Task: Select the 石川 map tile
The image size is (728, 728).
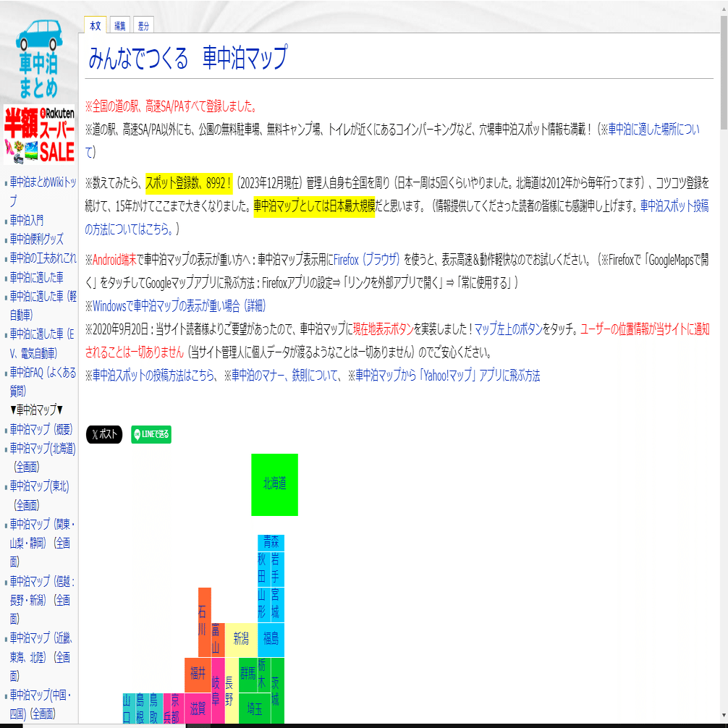Action: coord(204,622)
